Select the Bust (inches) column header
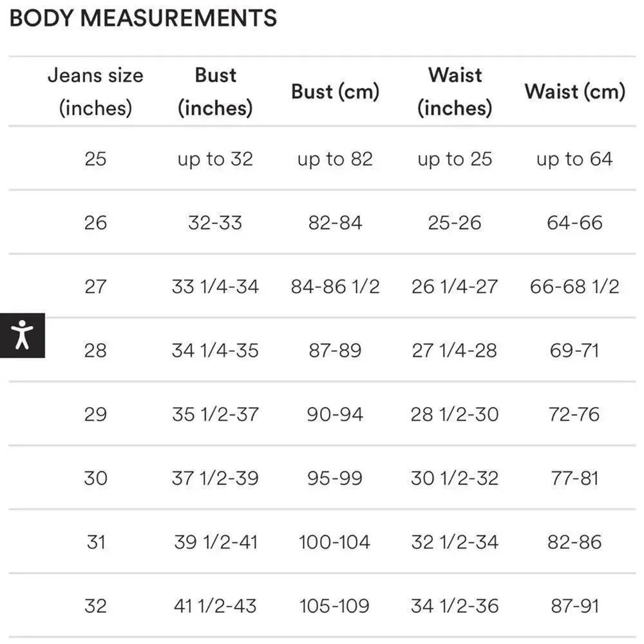This screenshot has height=644, width=644. pyautogui.click(x=215, y=91)
